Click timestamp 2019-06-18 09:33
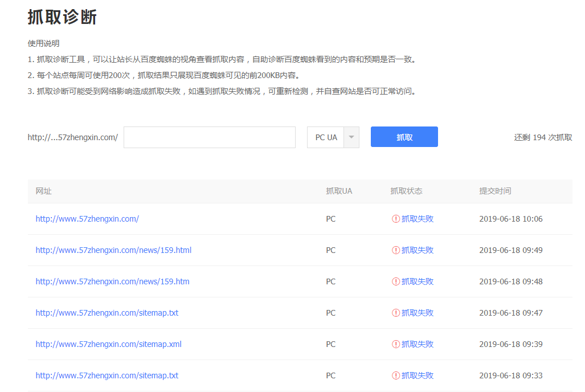This screenshot has height=392, width=585. pos(511,375)
